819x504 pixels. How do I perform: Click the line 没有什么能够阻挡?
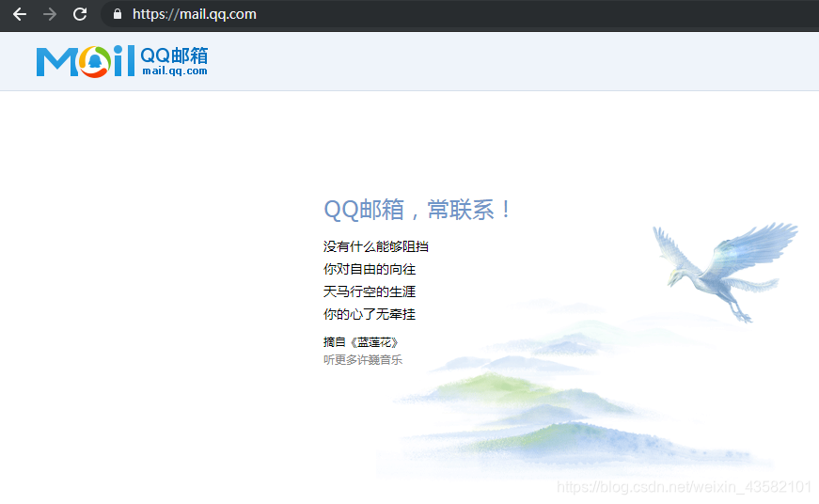click(375, 246)
